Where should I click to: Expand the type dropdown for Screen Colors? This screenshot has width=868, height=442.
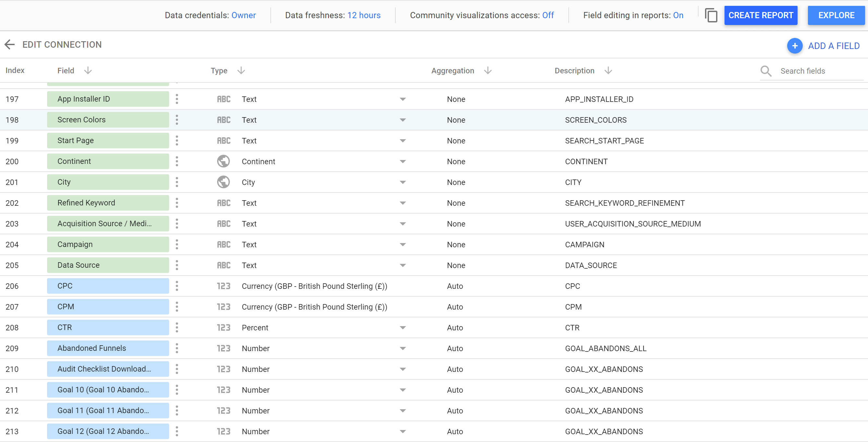pos(403,120)
